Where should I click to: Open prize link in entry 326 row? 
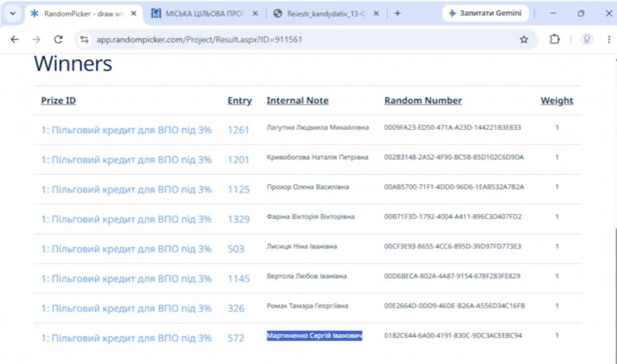pos(126,308)
